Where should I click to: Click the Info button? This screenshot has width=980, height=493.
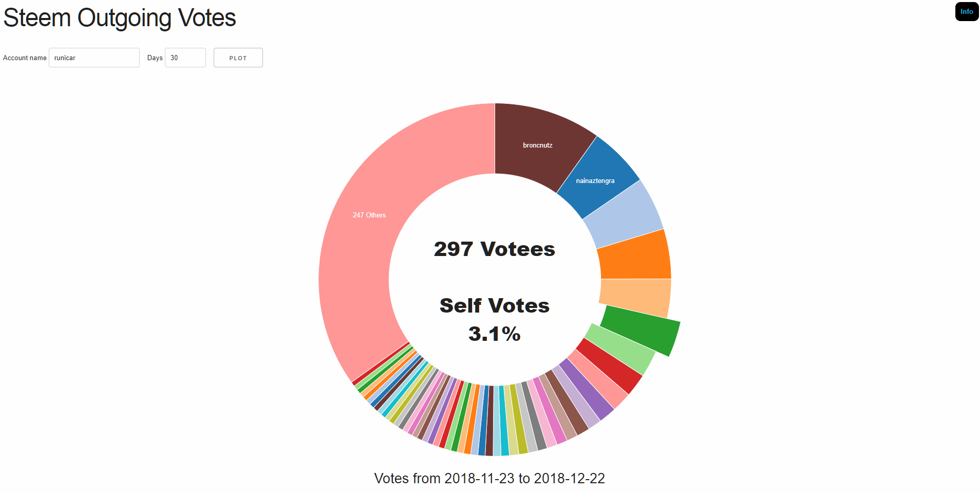[x=967, y=12]
